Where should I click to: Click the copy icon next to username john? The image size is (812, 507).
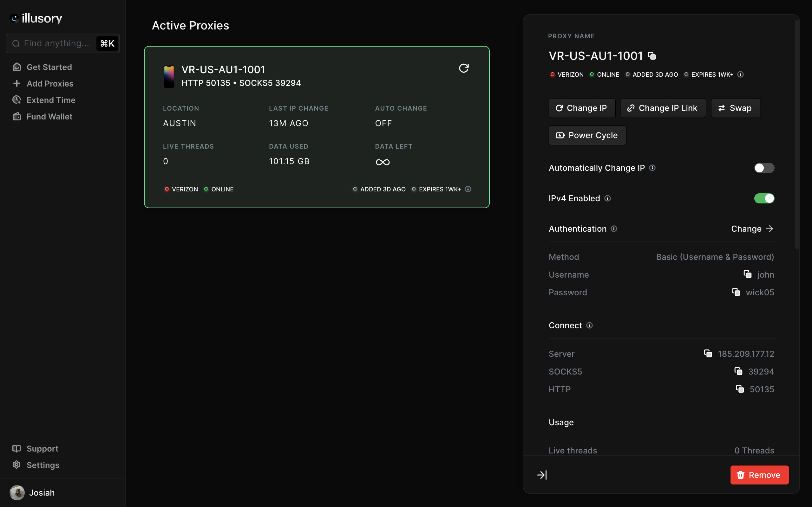747,274
